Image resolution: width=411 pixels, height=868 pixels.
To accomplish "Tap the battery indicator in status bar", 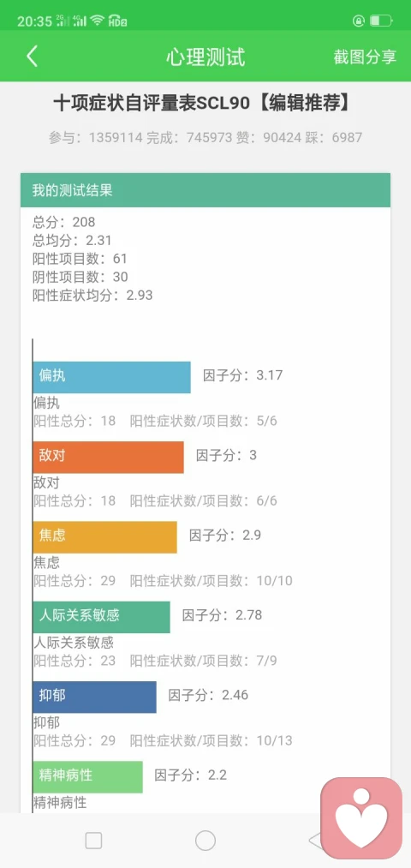I will (x=381, y=21).
